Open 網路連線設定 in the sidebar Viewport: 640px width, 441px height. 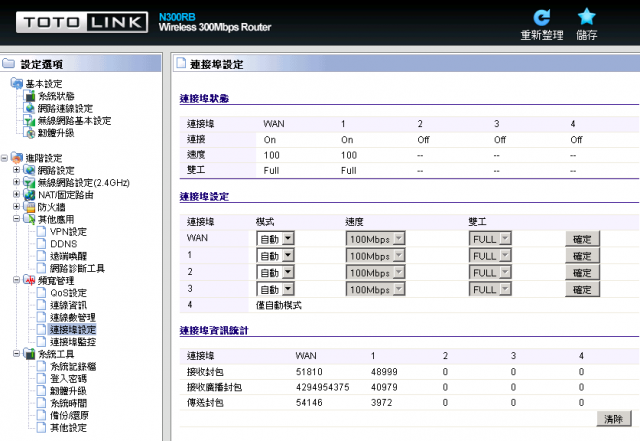coord(65,109)
